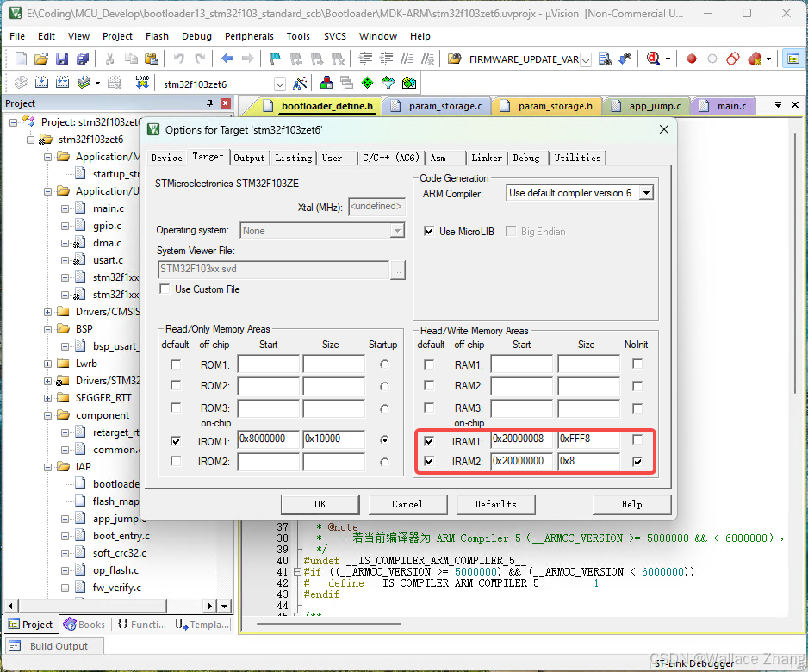
Task: Check the IRAM1 NoInit checkbox
Action: (x=637, y=439)
